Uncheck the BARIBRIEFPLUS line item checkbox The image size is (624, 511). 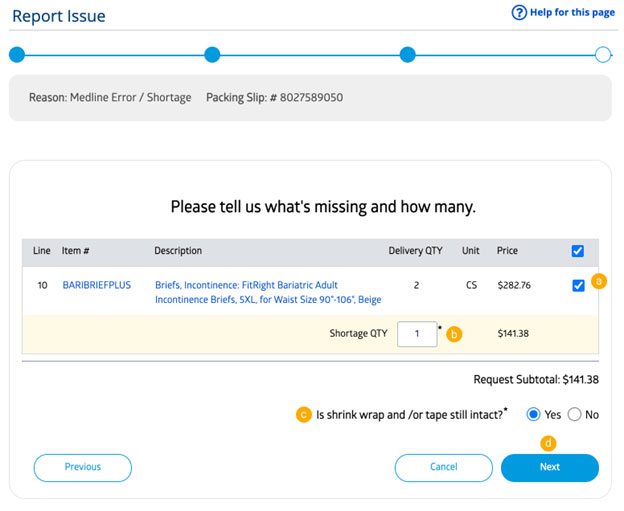578,285
